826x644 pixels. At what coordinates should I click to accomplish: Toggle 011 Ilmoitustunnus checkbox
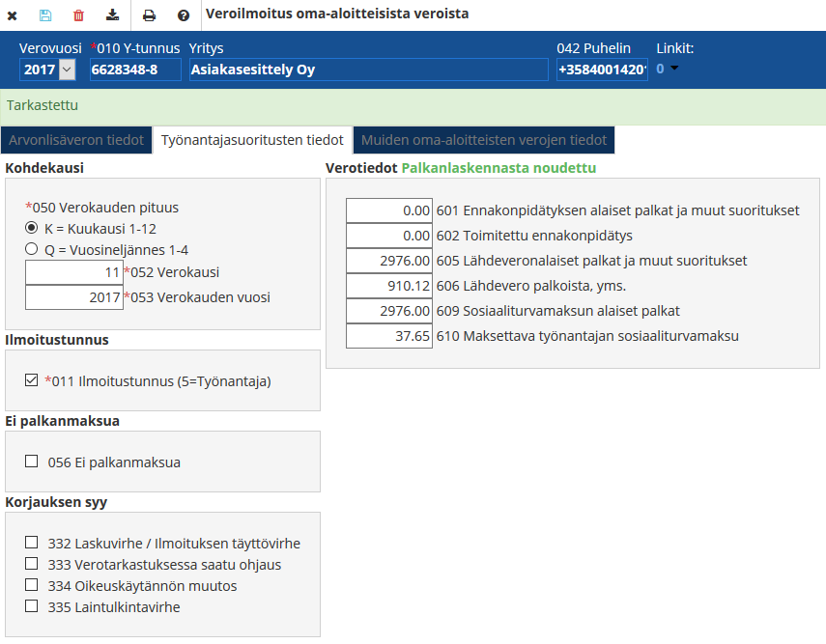pyautogui.click(x=32, y=380)
